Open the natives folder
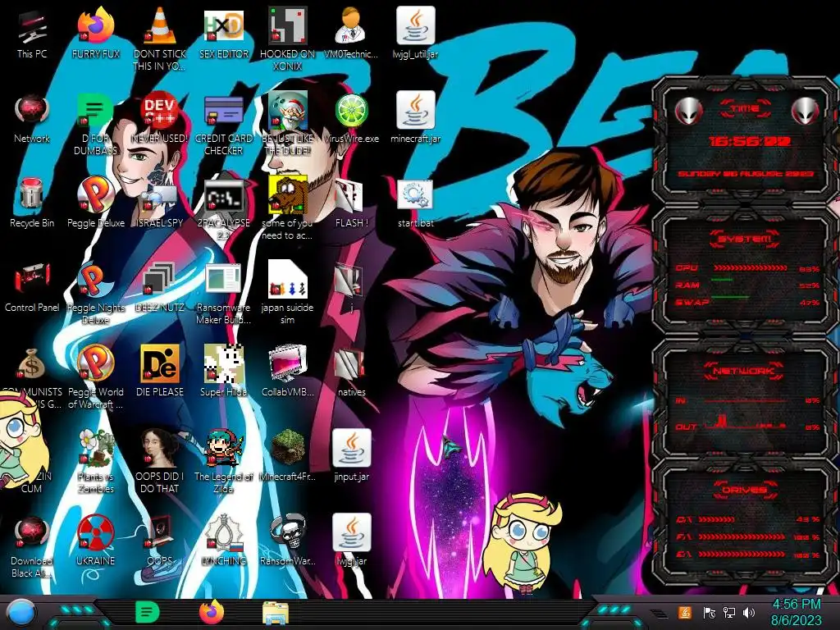840x630 pixels. point(351,372)
